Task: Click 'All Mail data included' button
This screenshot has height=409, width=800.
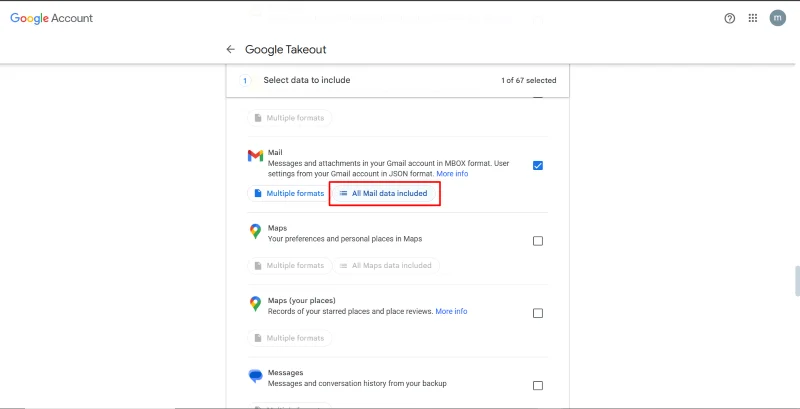Action: 384,193
